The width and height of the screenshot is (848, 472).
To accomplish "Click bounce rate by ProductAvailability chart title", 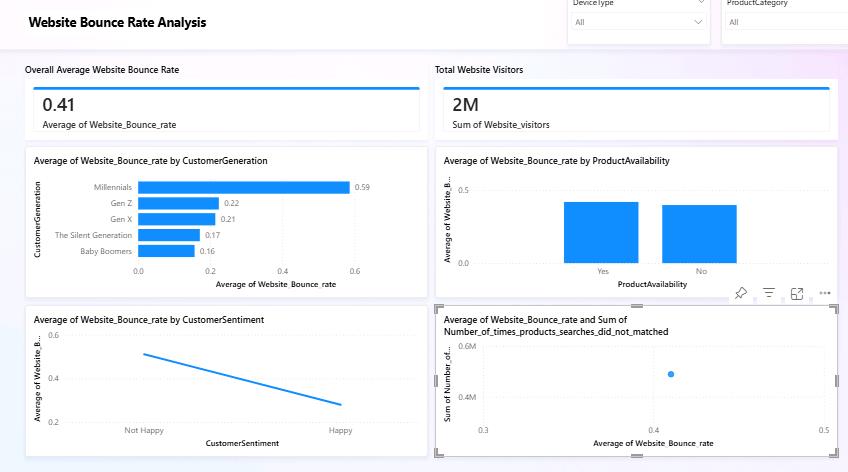I will pyautogui.click(x=556, y=161).
